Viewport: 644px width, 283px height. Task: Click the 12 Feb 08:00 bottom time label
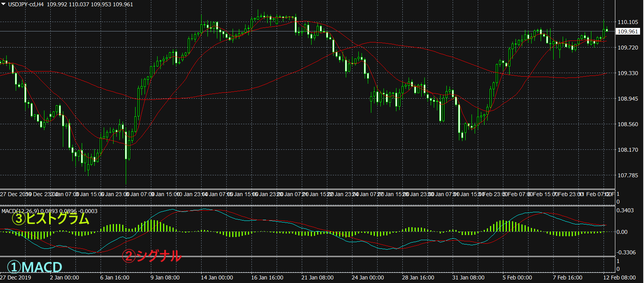620,277
